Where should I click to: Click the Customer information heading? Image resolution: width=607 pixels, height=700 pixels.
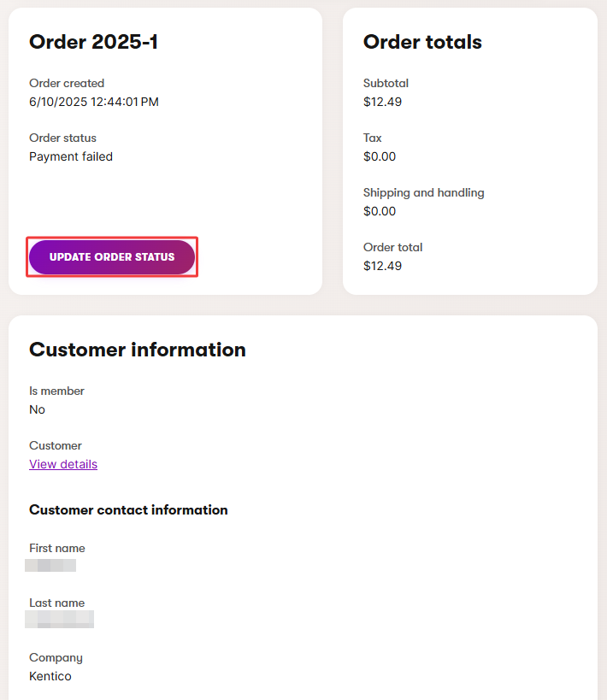138,350
